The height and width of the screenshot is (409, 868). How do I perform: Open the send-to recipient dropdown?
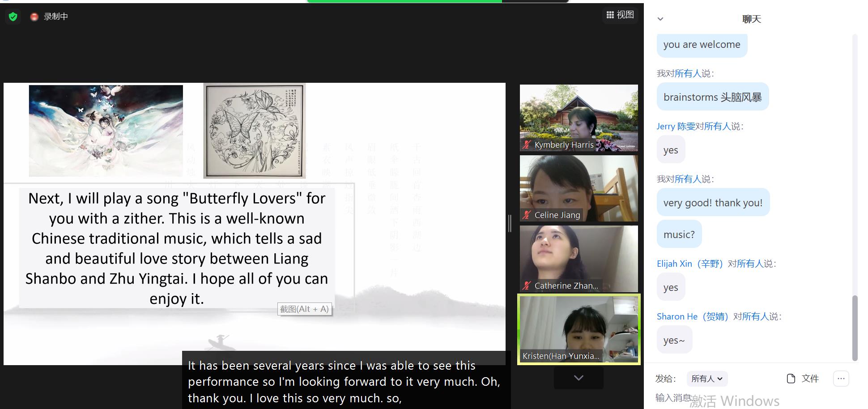click(x=707, y=379)
